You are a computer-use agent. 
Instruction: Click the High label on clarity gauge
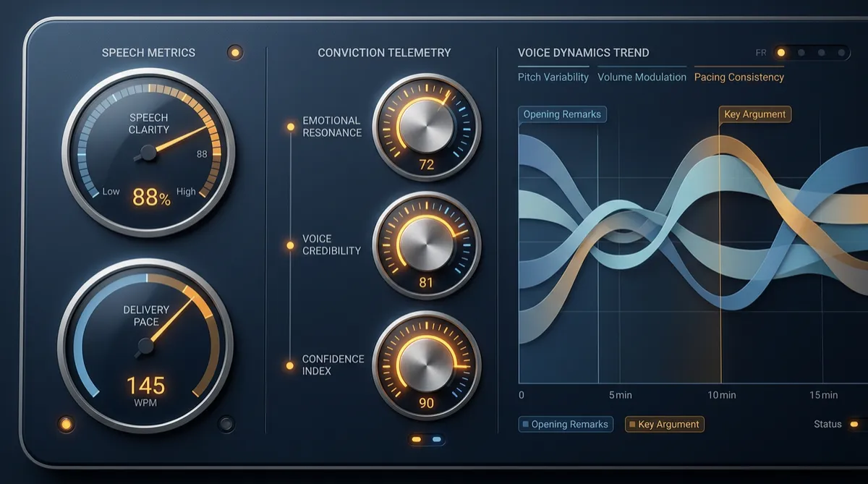186,192
